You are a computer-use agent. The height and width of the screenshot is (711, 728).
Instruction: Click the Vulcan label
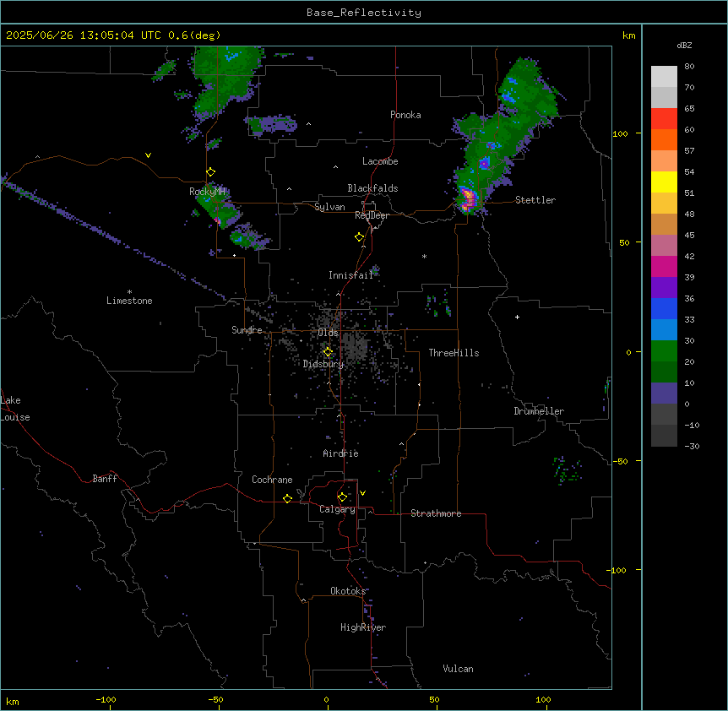click(458, 669)
